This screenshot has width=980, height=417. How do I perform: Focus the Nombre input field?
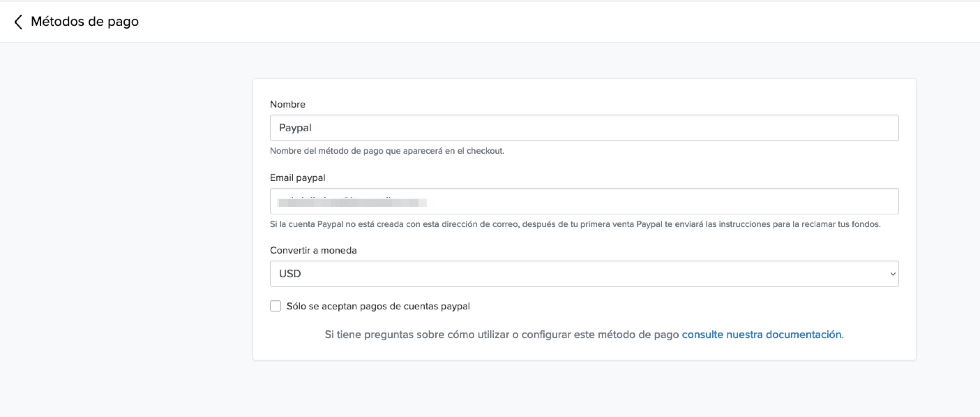click(584, 127)
